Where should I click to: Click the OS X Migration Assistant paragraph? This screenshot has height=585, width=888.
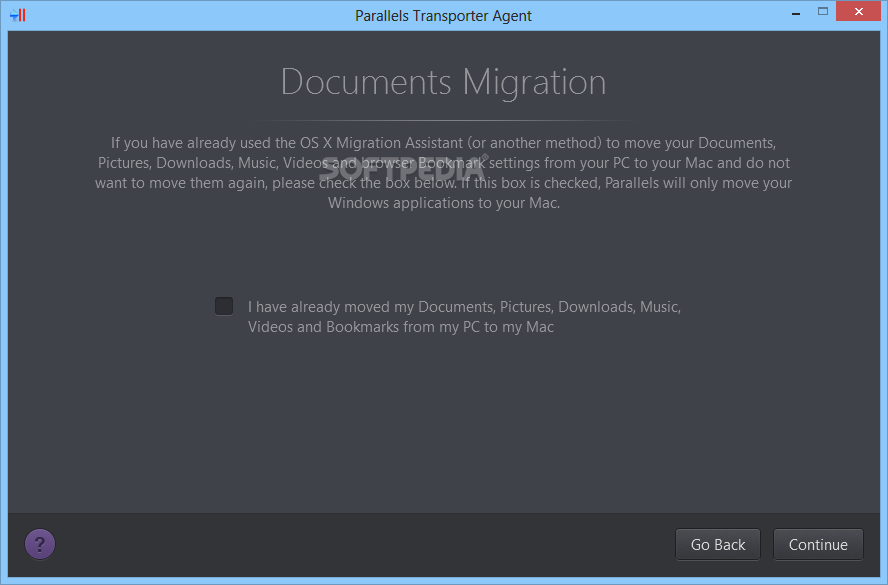(443, 173)
